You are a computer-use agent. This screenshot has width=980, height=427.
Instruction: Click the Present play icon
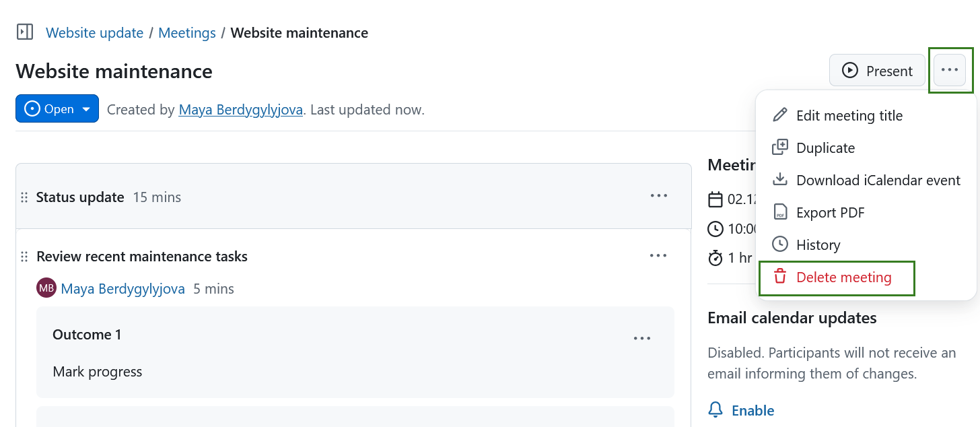(x=851, y=70)
